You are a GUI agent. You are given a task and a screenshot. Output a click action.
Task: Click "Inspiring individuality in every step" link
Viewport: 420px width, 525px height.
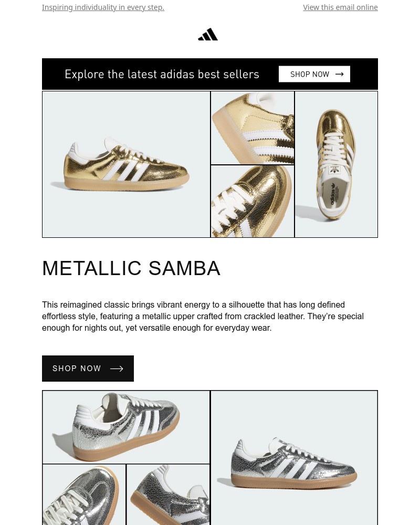pyautogui.click(x=103, y=7)
